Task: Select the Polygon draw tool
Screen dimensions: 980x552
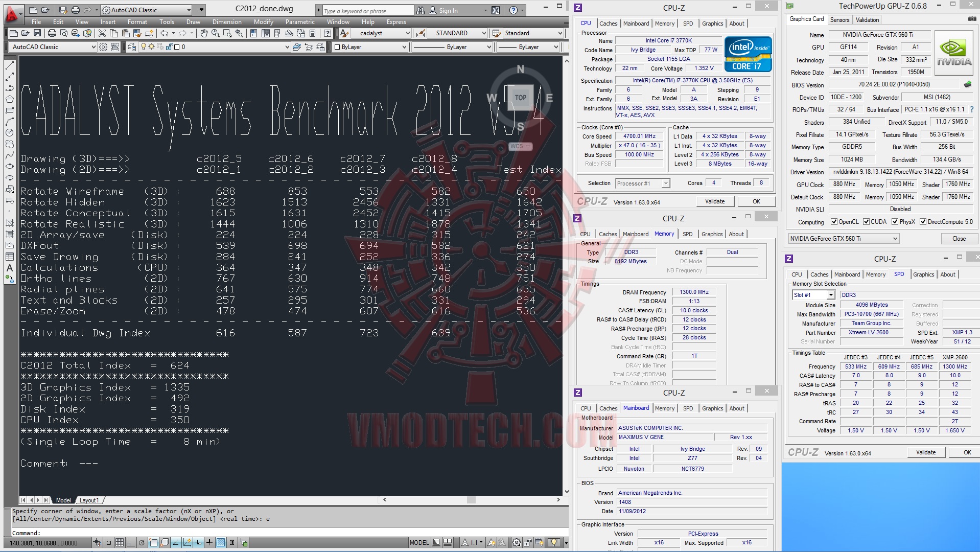Action: [x=10, y=99]
